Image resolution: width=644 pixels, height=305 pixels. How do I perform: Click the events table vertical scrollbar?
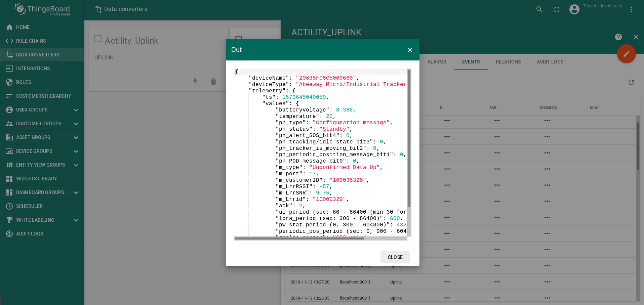(x=638, y=146)
